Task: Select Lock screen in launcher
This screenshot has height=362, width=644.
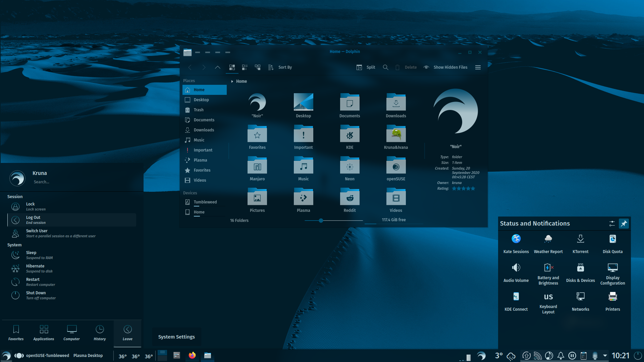Action: 72,206
